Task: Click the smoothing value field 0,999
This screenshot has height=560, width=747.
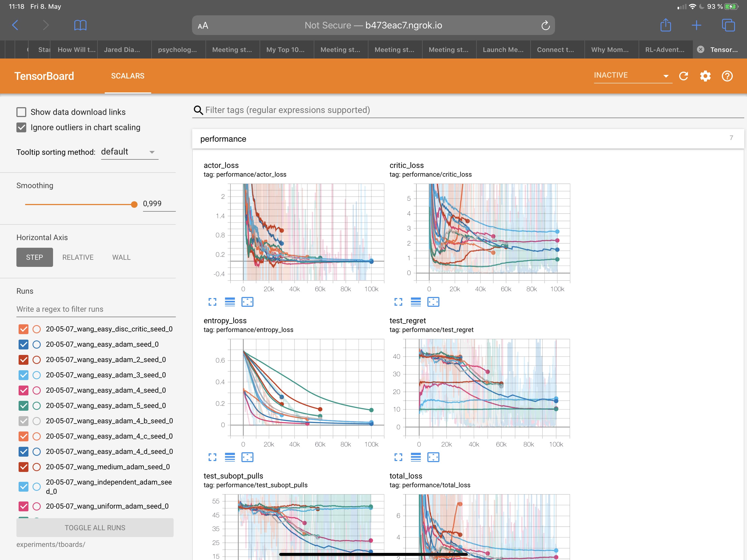Action: pyautogui.click(x=159, y=204)
